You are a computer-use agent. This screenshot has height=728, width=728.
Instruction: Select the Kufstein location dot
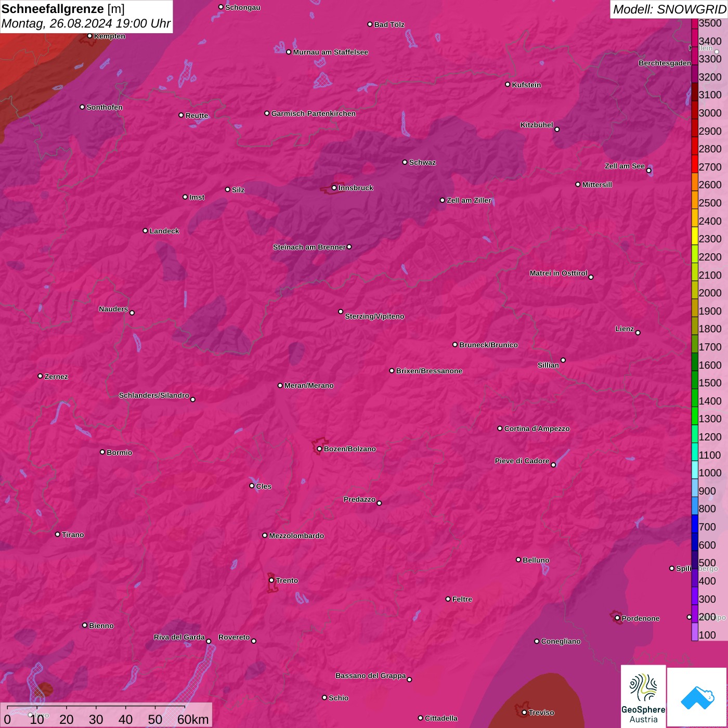tap(508, 84)
